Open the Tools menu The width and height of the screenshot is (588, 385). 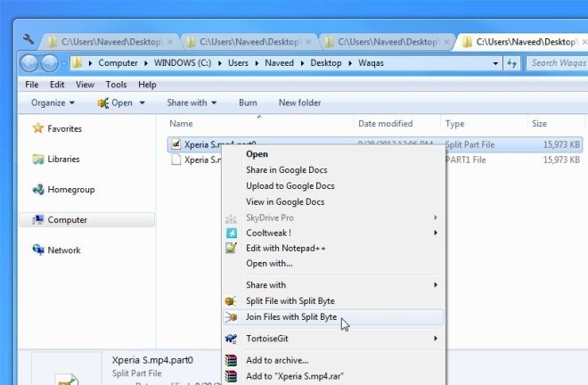[x=116, y=85]
